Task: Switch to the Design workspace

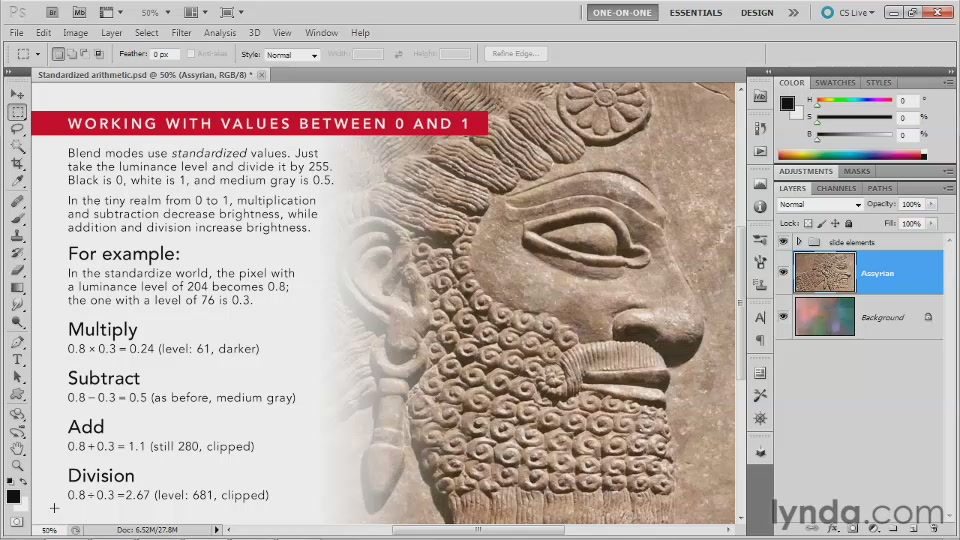Action: coord(757,12)
